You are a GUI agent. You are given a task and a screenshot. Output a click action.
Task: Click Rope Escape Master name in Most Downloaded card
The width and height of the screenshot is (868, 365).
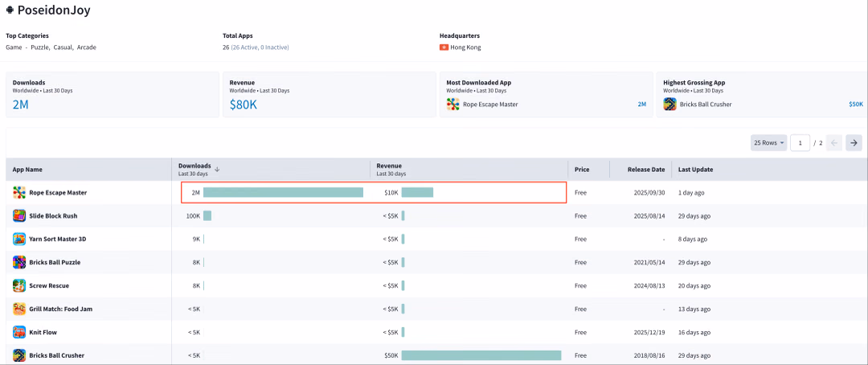tap(490, 105)
